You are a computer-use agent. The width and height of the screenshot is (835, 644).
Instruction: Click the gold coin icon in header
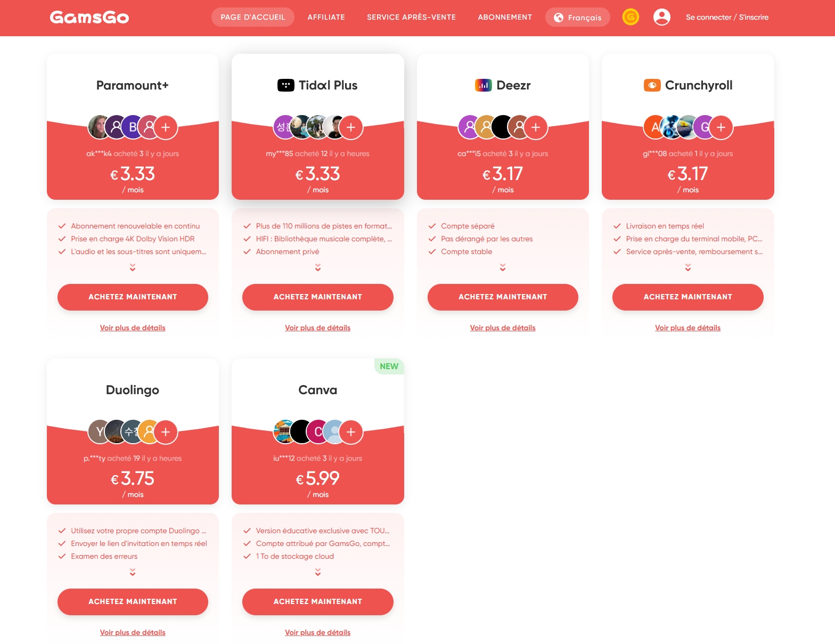[x=631, y=17]
